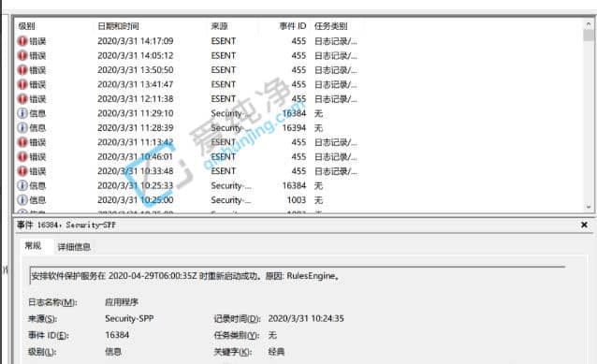Click the error icon of the 11:13:42 event

pyautogui.click(x=22, y=142)
